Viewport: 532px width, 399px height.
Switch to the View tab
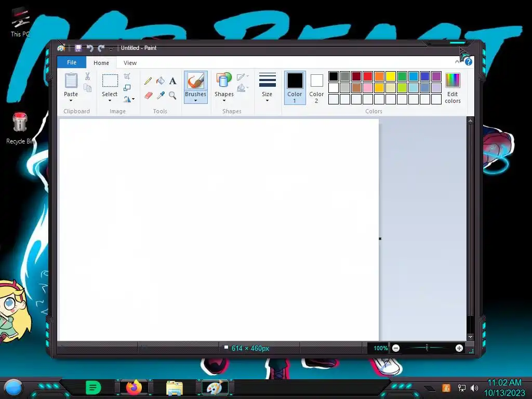click(x=130, y=63)
